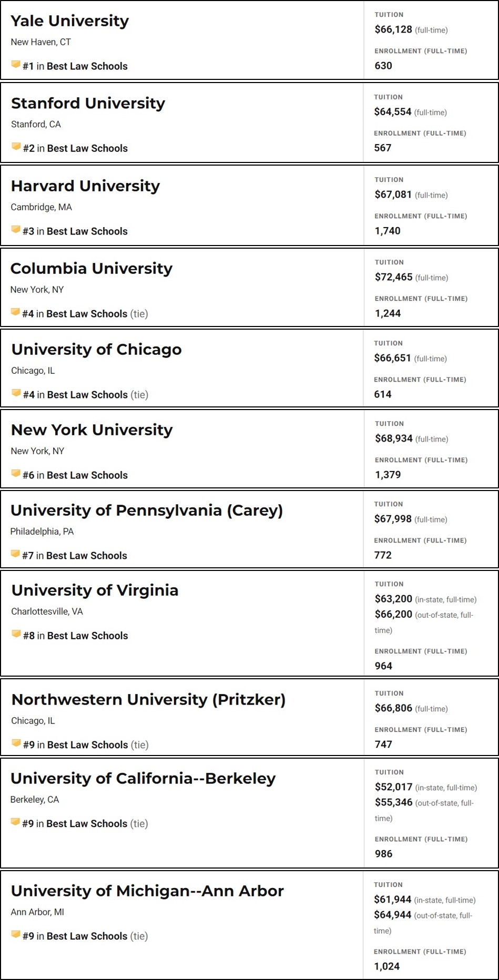Open University of Pennsylvania (Carey) page
This screenshot has width=499, height=980.
coord(147,511)
